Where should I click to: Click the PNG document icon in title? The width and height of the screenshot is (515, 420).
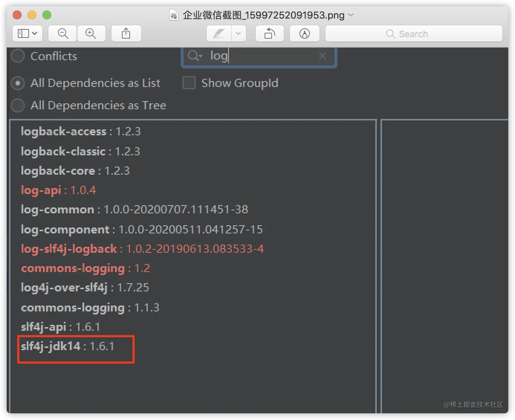[174, 15]
